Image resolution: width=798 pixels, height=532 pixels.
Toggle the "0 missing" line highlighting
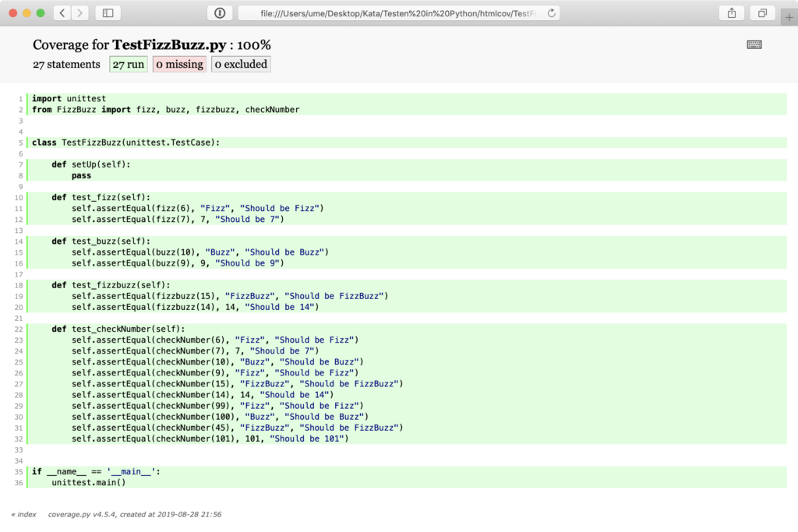point(179,64)
